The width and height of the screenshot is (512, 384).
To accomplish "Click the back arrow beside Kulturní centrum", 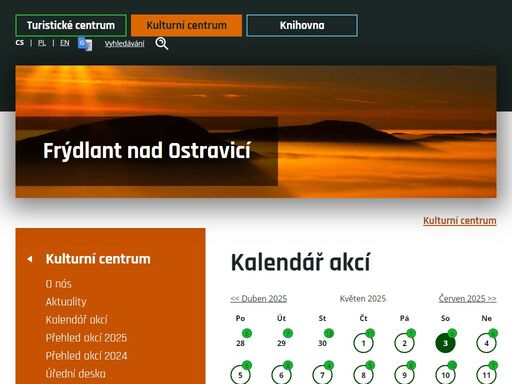I will tap(30, 259).
